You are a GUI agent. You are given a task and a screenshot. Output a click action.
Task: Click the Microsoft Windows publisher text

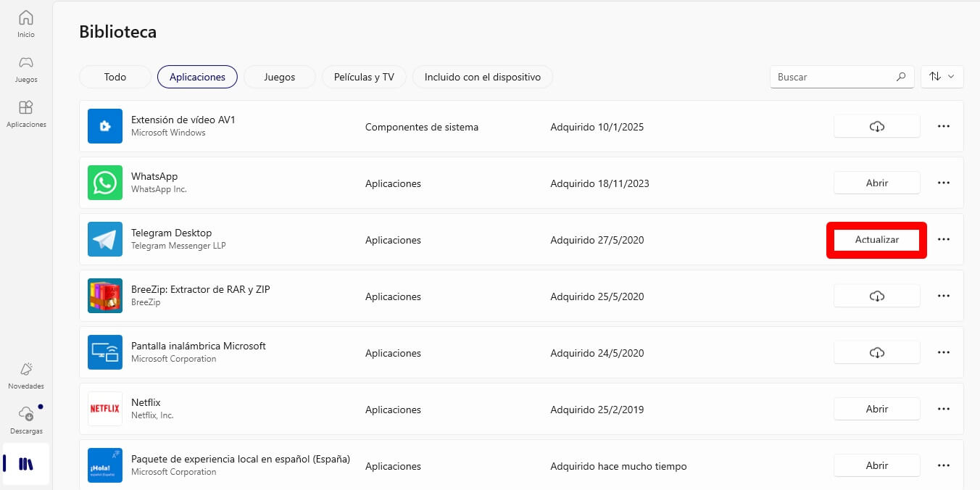168,133
